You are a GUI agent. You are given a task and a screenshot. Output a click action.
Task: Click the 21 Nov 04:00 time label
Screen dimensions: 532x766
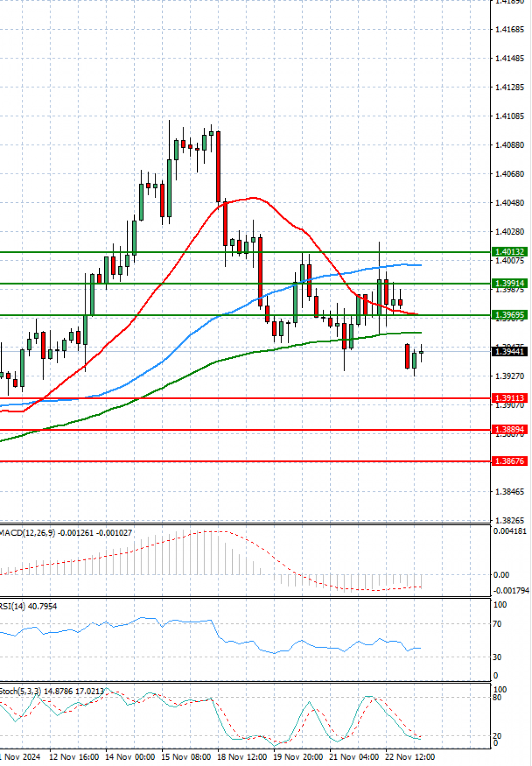pyautogui.click(x=354, y=757)
